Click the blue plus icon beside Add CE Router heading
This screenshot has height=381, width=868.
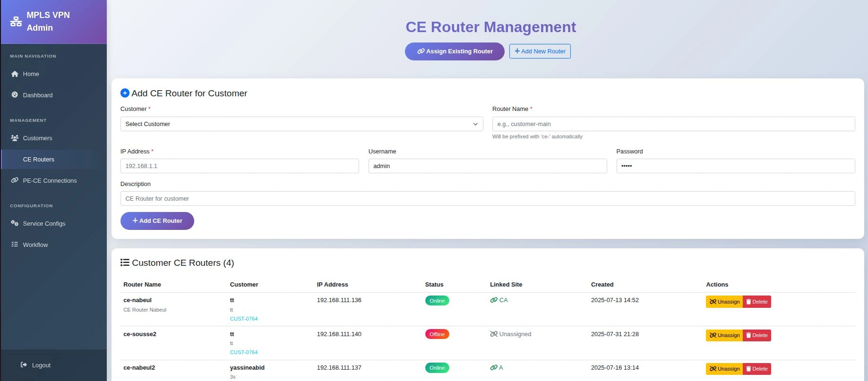(x=125, y=93)
